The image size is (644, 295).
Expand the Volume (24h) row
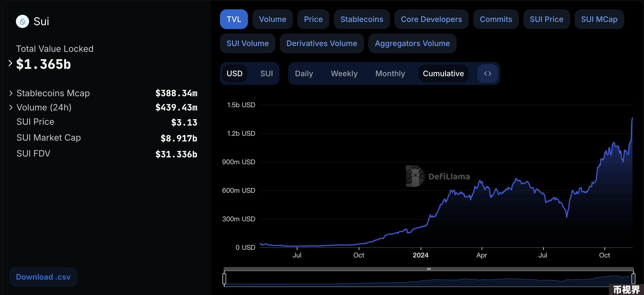coord(11,107)
